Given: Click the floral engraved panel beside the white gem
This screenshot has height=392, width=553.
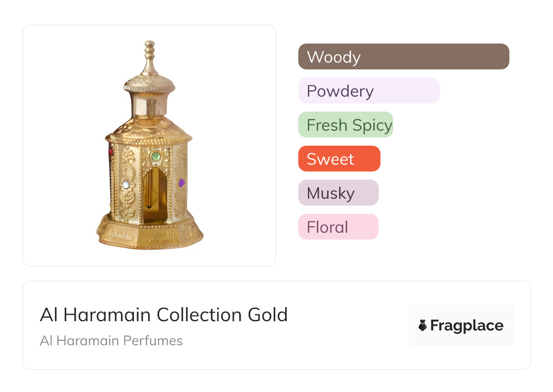Looking at the screenshot, I should 128,167.
